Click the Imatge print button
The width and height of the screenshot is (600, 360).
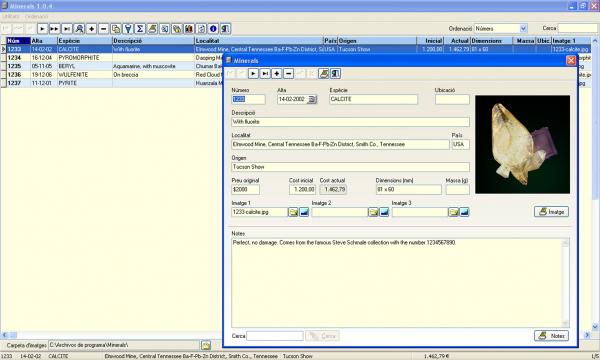[x=551, y=212]
